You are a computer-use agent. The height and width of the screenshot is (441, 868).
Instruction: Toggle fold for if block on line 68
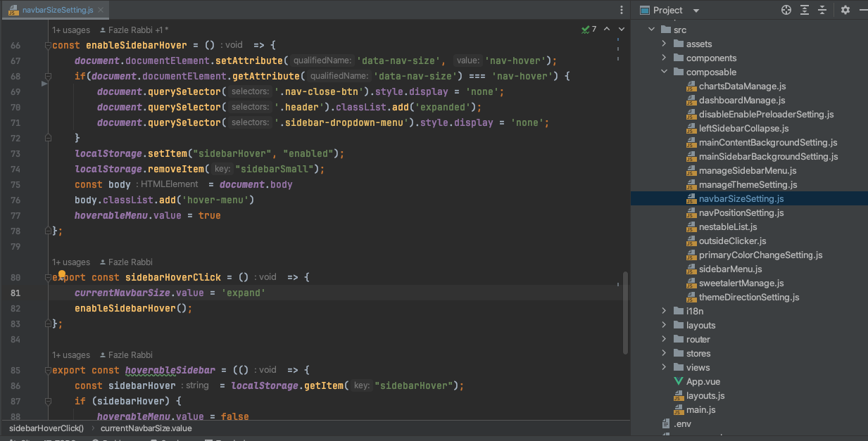click(47, 77)
